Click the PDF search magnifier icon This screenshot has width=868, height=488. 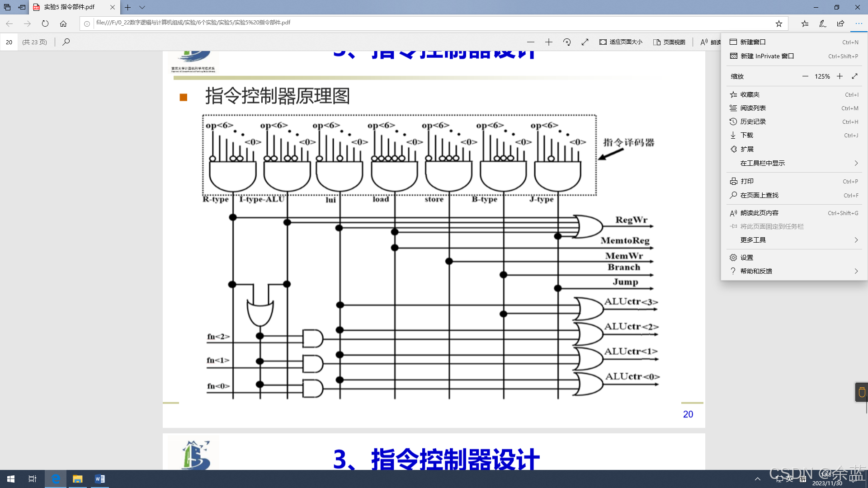66,42
